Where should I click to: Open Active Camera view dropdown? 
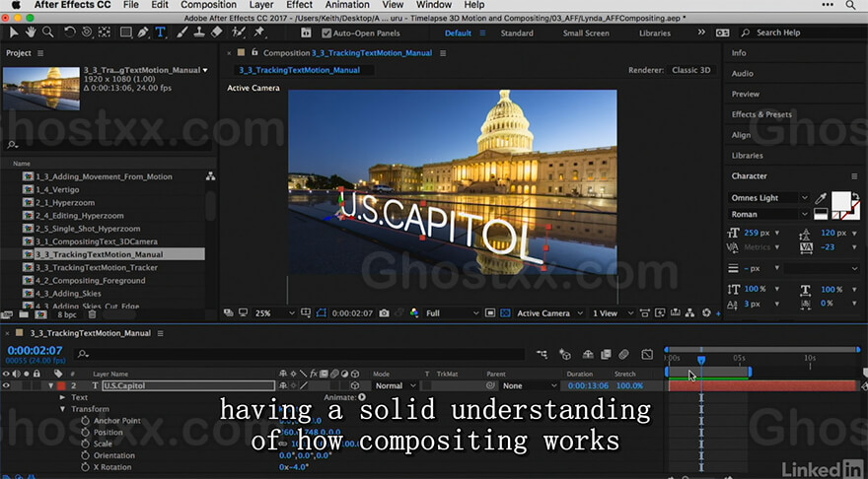(549, 313)
